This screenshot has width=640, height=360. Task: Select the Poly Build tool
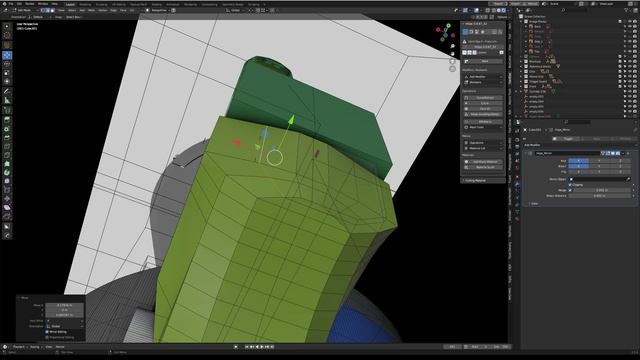(7, 164)
